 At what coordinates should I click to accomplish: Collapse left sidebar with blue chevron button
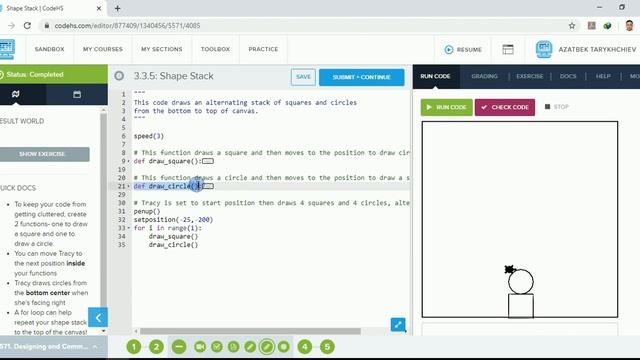point(98,318)
